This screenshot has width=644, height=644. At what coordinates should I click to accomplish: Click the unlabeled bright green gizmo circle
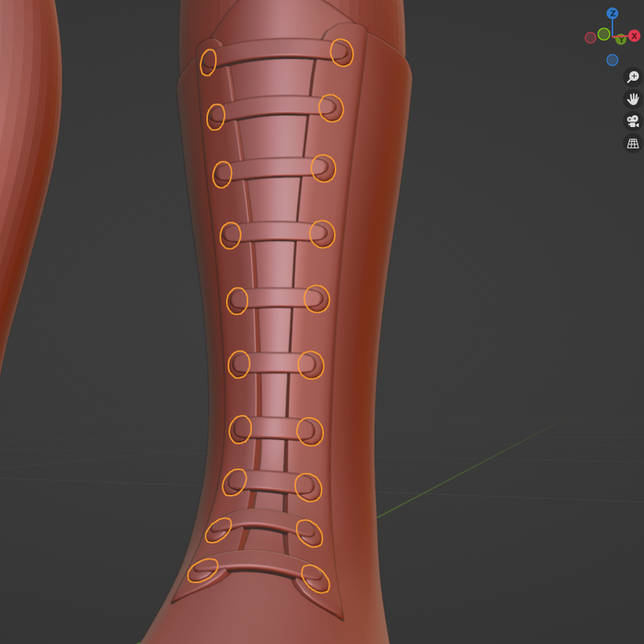click(604, 34)
